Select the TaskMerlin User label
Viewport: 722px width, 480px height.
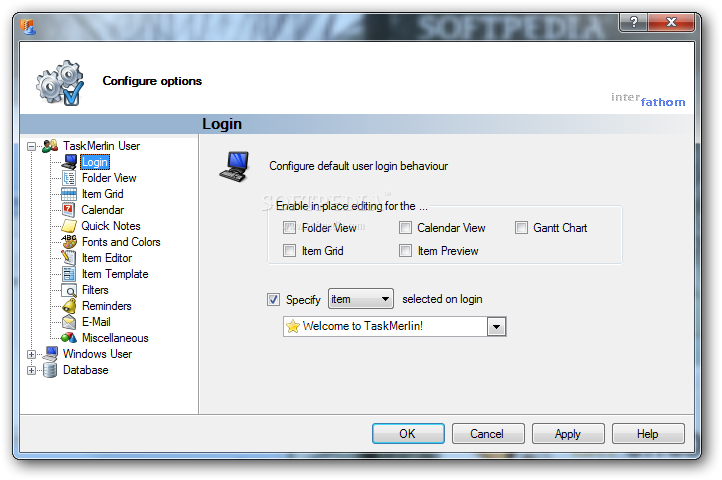(101, 146)
